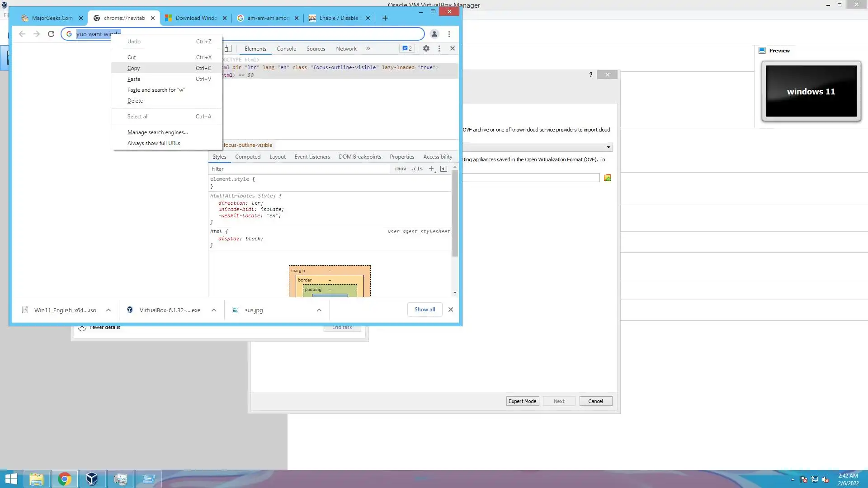
Task: Toggle device toolbar icon in DevTools
Action: 228,48
